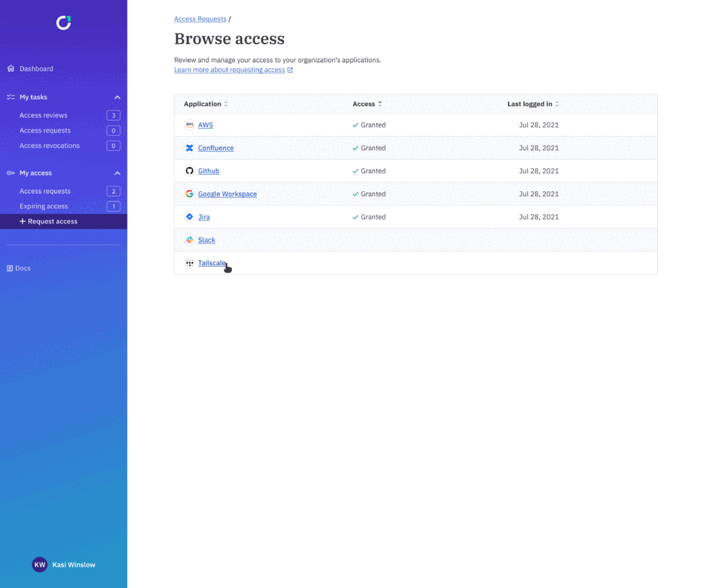The image size is (704, 588).
Task: Select Request access in sidebar
Action: click(52, 221)
